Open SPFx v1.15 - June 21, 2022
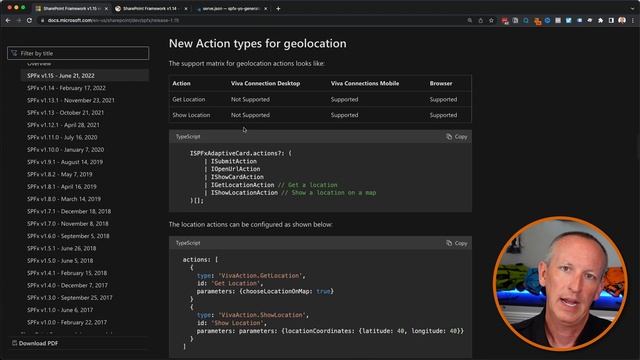Image resolution: width=640 pixels, height=360 pixels. pos(61,76)
